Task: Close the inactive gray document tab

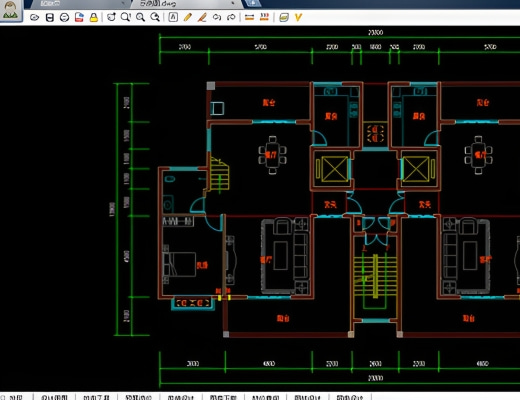Action: 124,4
